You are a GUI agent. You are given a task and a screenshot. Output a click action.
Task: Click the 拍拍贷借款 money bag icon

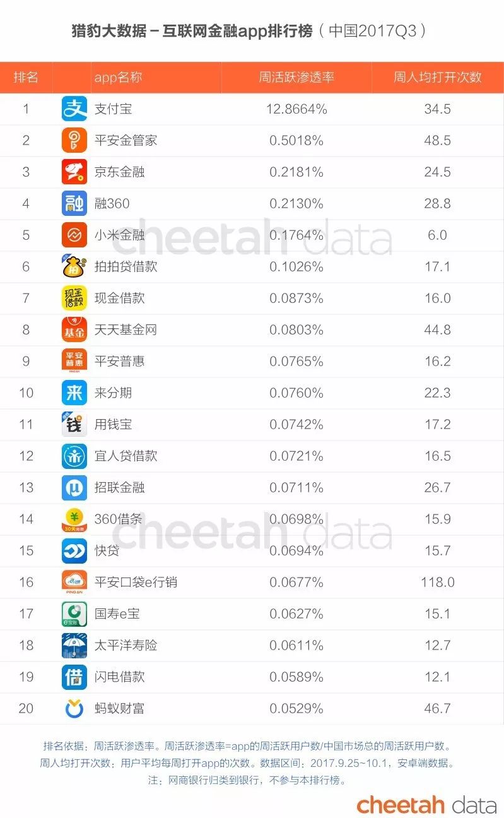coord(74,266)
